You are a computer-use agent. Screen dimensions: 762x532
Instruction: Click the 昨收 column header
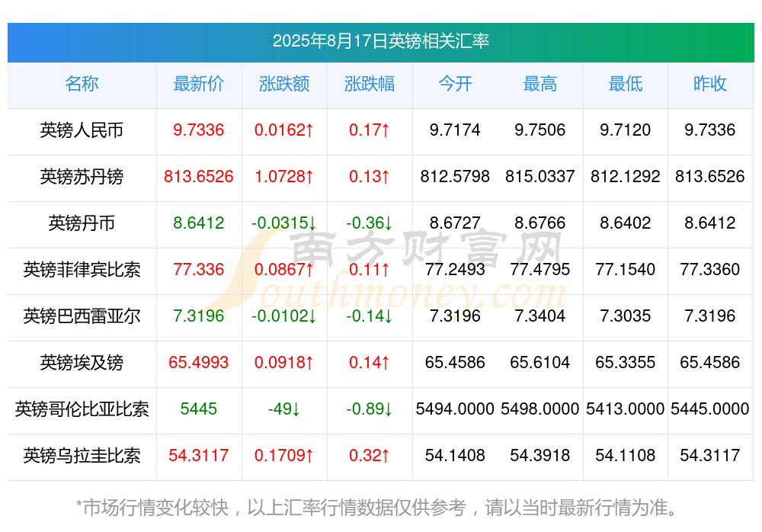[710, 84]
